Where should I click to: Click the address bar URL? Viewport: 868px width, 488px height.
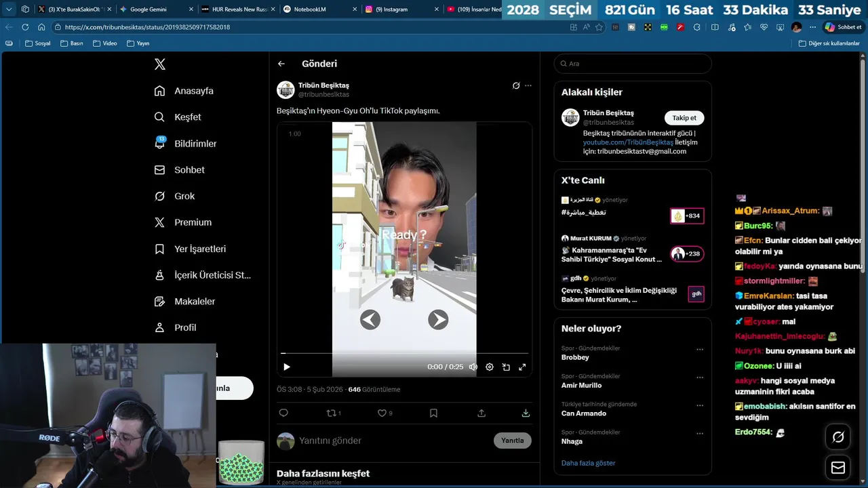[147, 27]
